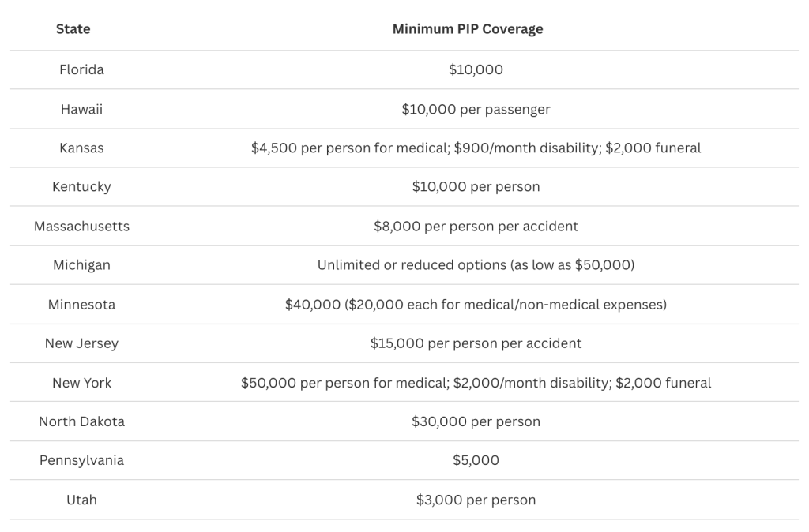
Task: Click the Michigan state cell
Action: point(81,265)
